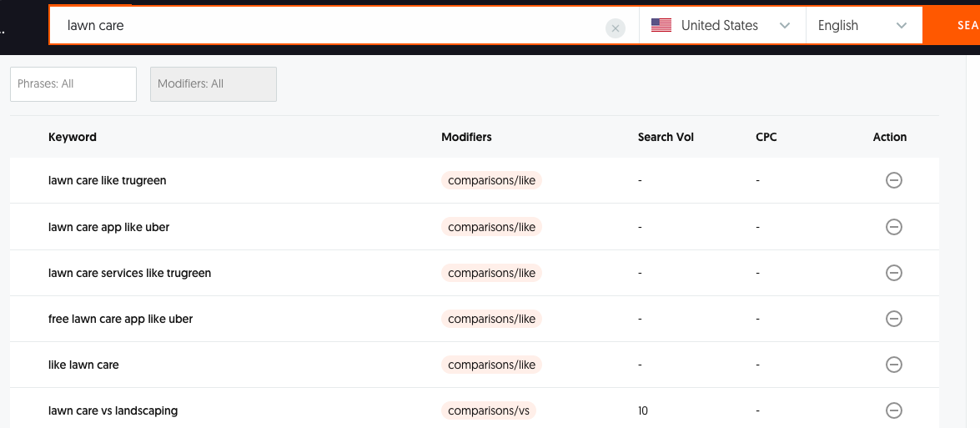
Task: Click the orange Search button
Action: [x=959, y=26]
